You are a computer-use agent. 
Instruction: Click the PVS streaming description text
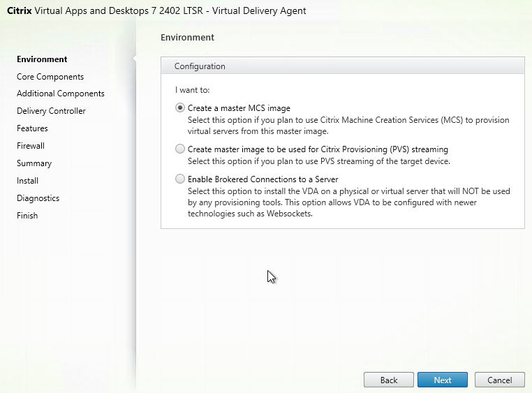tap(319, 161)
